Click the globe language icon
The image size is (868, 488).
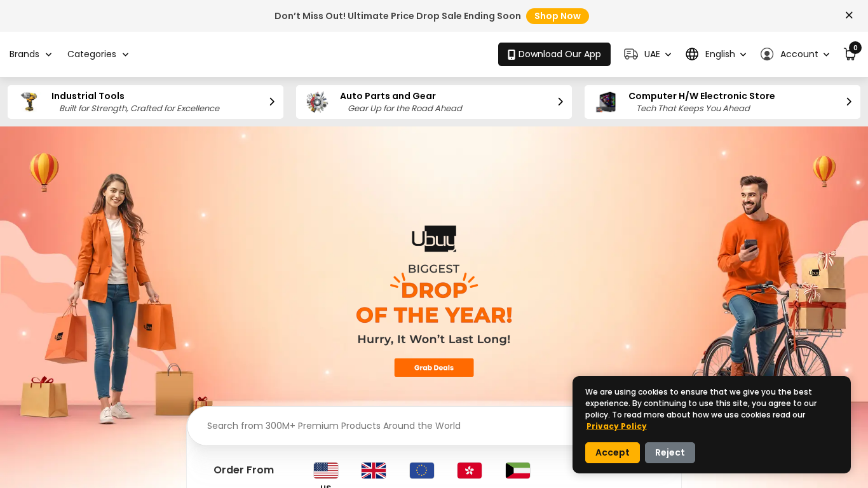coord(692,54)
